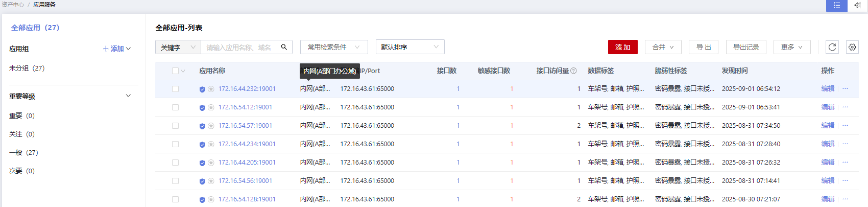Image resolution: width=868 pixels, height=207 pixels.
Task: Click shield icon for 172.16.54.57:19001
Action: pos(202,126)
